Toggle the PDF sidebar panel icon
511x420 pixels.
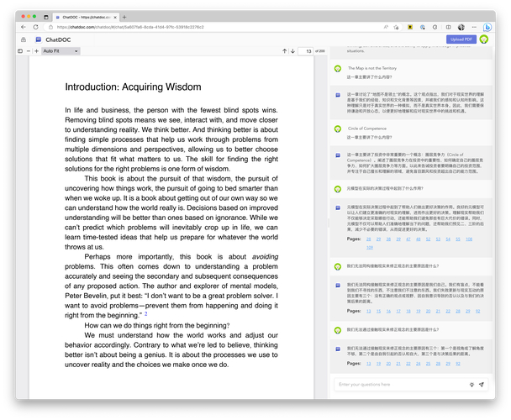click(19, 51)
